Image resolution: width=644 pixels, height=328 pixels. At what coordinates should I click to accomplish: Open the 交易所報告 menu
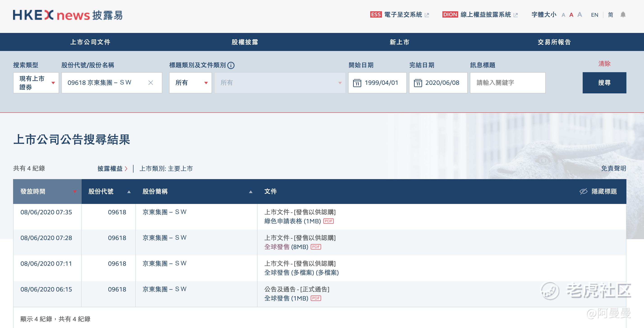click(554, 42)
